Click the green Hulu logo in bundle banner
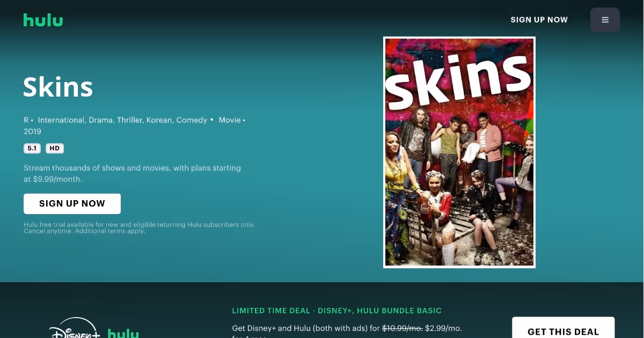Screen dimensions: 644x338 (123, 333)
